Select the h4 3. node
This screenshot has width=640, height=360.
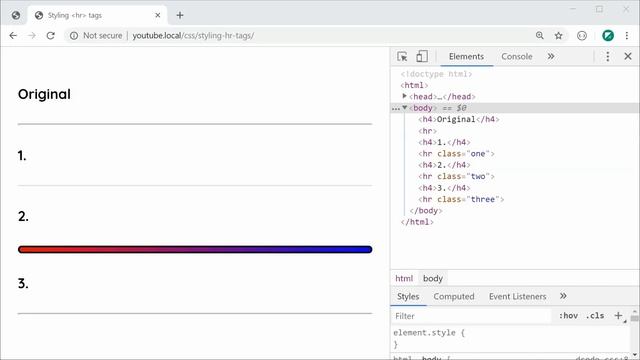pos(444,188)
